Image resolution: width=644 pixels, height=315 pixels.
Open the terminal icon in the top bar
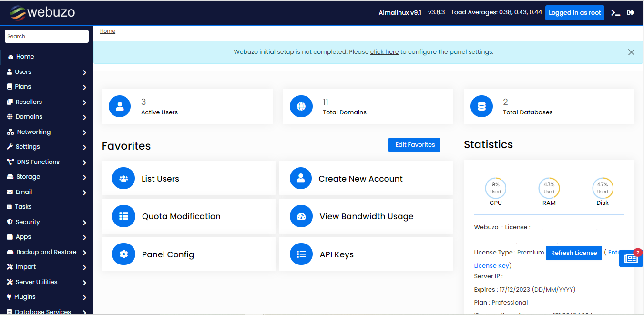click(x=615, y=13)
